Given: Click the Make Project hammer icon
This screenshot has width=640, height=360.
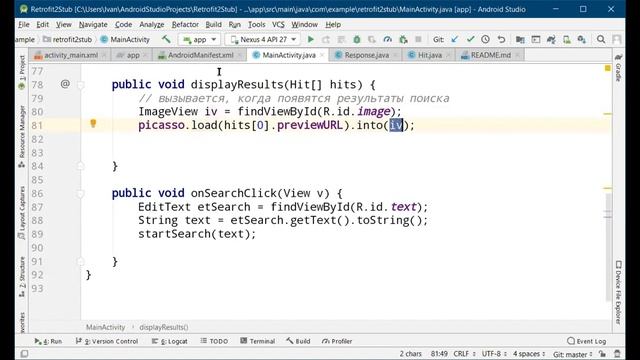Looking at the screenshot, I should (166, 39).
